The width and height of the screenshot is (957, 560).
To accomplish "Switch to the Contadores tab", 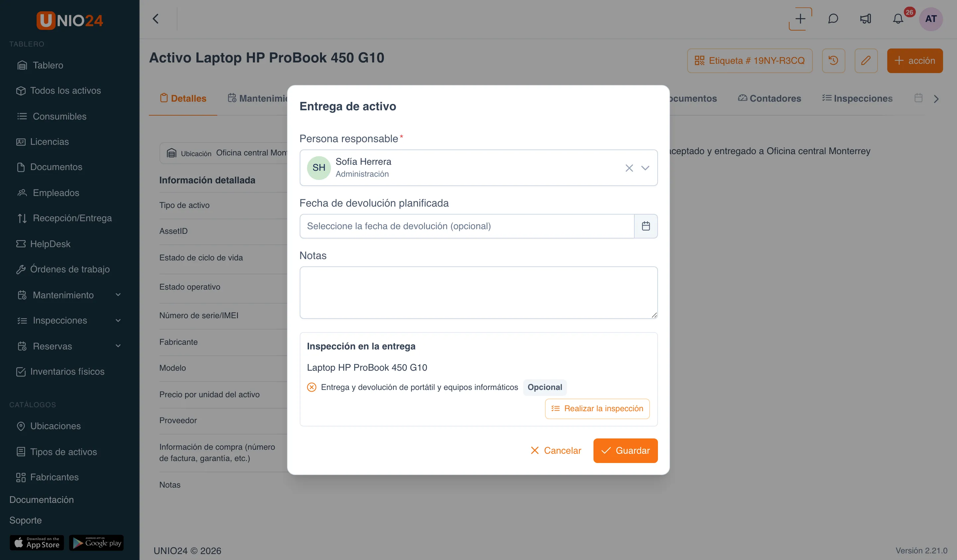I will coord(769,98).
